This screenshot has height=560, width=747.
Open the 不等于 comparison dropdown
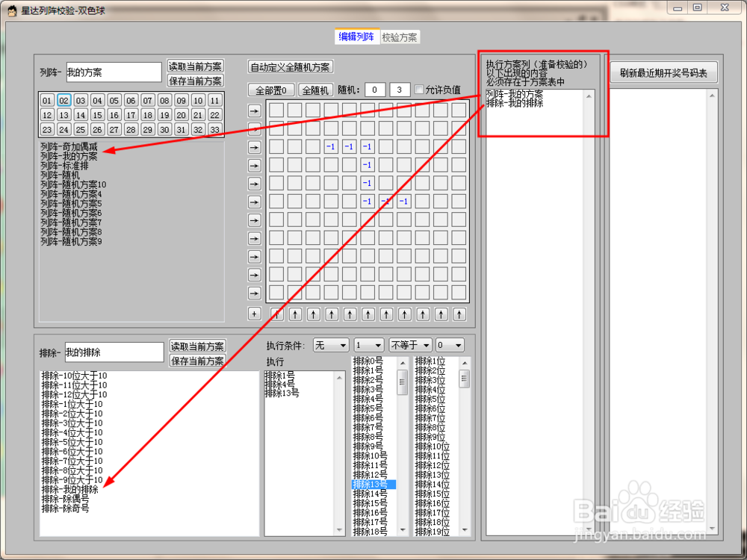point(411,345)
